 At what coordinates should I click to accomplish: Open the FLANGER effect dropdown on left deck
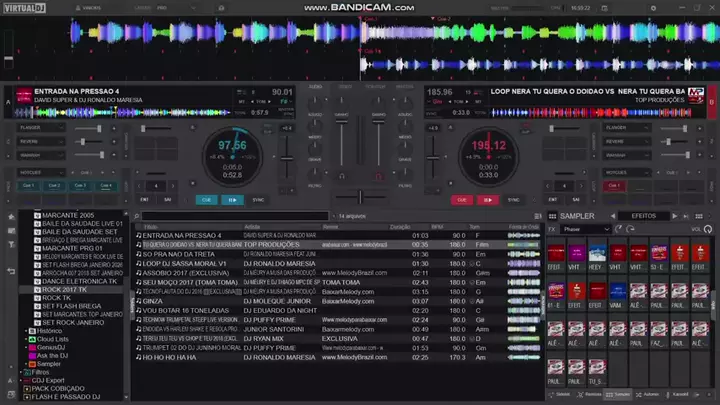pyautogui.click(x=42, y=127)
